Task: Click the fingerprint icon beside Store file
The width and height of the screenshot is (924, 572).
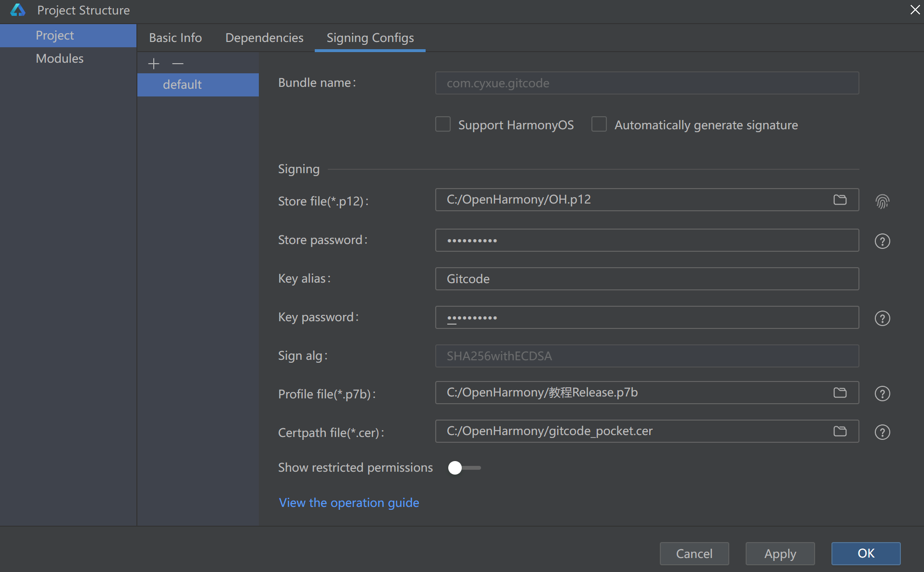Action: click(x=882, y=201)
